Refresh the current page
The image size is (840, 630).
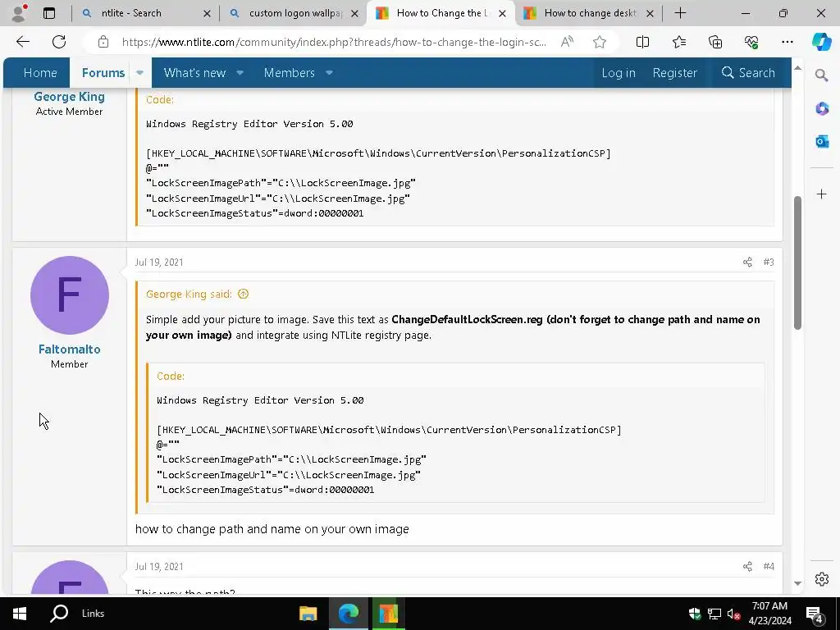pos(59,42)
